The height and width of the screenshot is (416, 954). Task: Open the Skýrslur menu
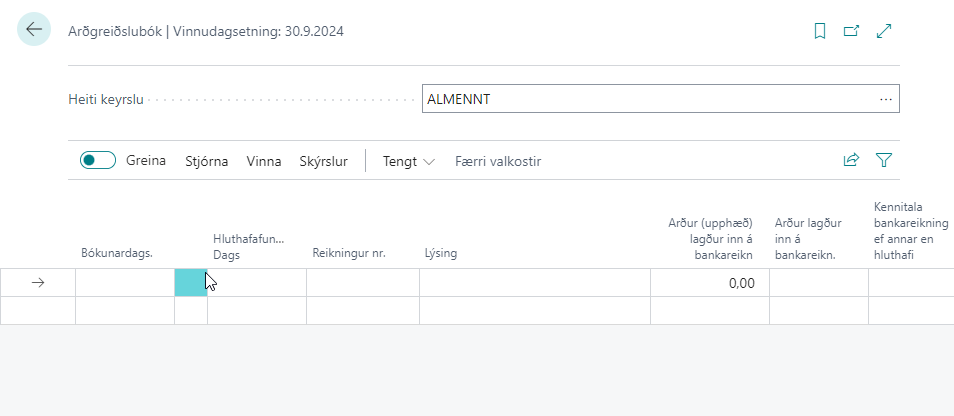pyautogui.click(x=323, y=161)
